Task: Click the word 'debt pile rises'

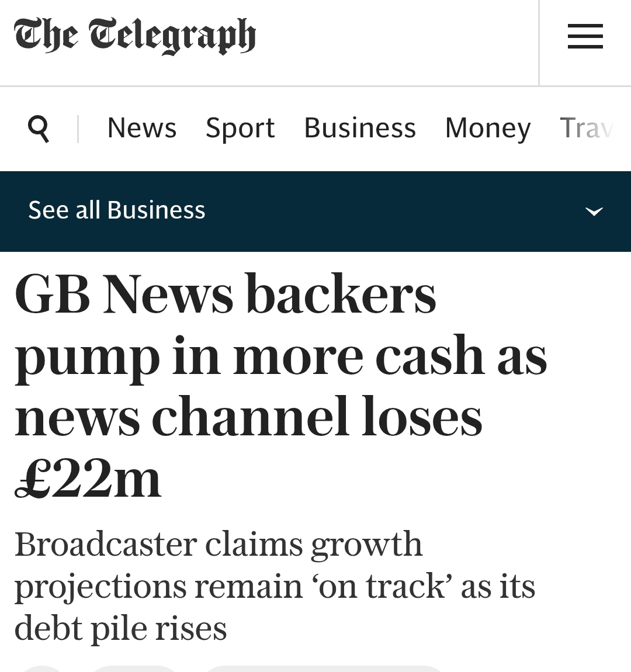Action: [120, 629]
